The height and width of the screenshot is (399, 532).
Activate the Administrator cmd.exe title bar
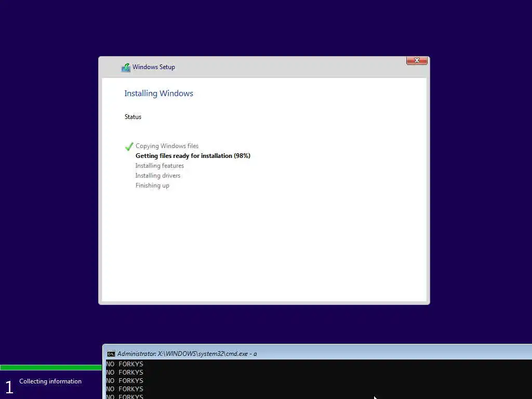317,353
